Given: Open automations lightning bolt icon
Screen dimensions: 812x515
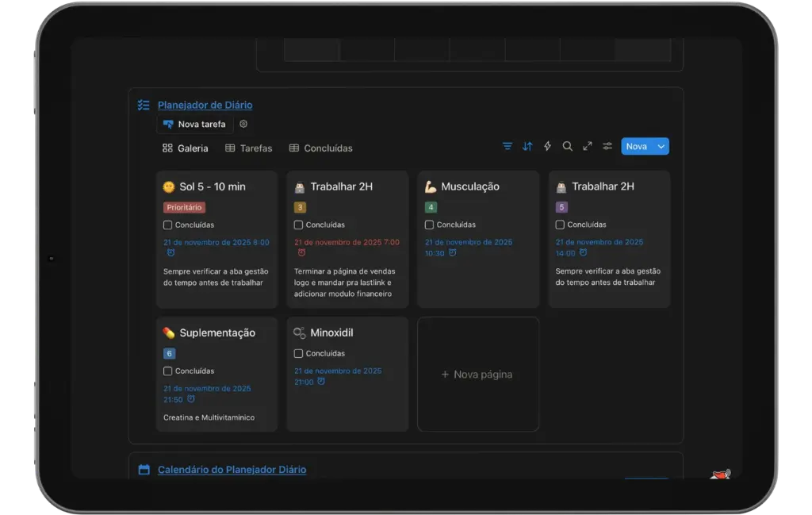Looking at the screenshot, I should (547, 147).
